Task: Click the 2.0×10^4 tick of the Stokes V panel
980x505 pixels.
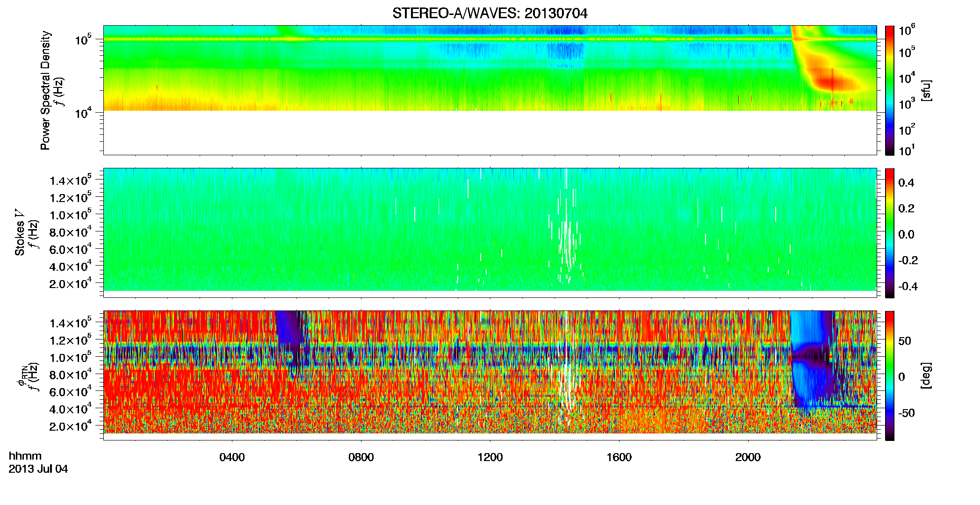Action: tap(70, 284)
